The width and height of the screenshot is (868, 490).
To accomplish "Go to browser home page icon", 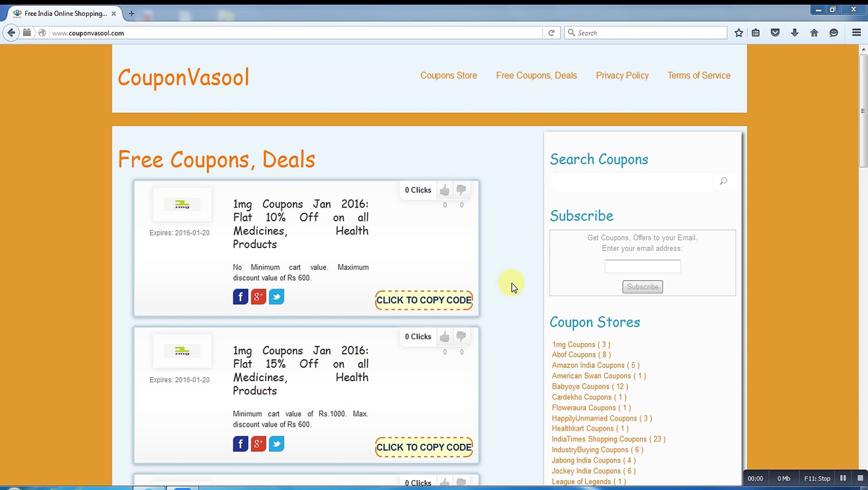I will [x=814, y=33].
